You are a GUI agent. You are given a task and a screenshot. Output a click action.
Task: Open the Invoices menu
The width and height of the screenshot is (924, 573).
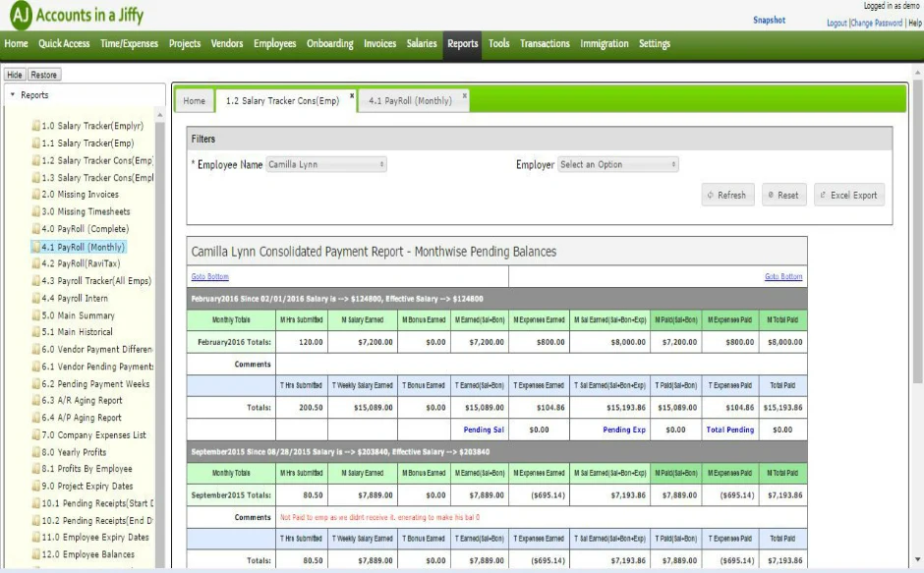[x=380, y=43]
